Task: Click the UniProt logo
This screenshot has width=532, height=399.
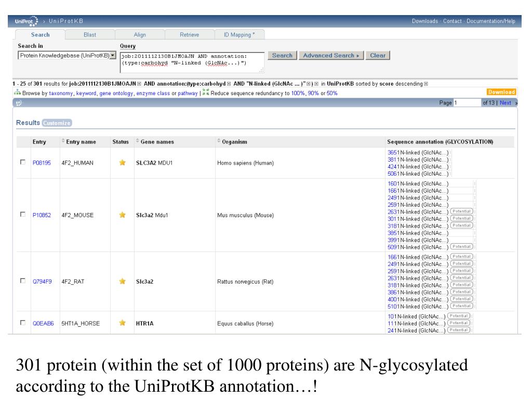Action: click(x=26, y=21)
